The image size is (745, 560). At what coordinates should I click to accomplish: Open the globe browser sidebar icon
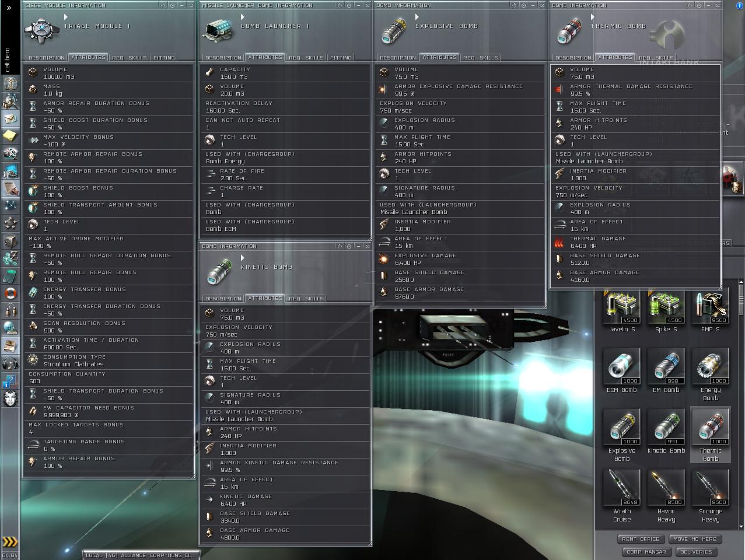pos(10,328)
